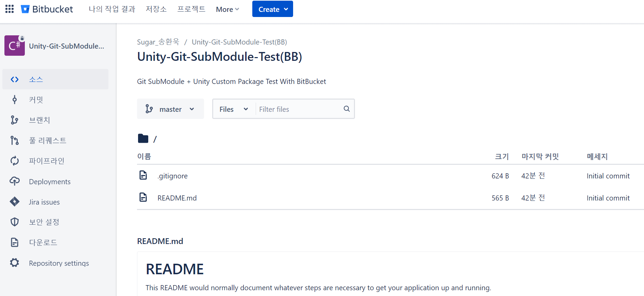The image size is (644, 296).
Task: Click the 풀 리퀘스트 pull request icon
Action: pyautogui.click(x=15, y=140)
